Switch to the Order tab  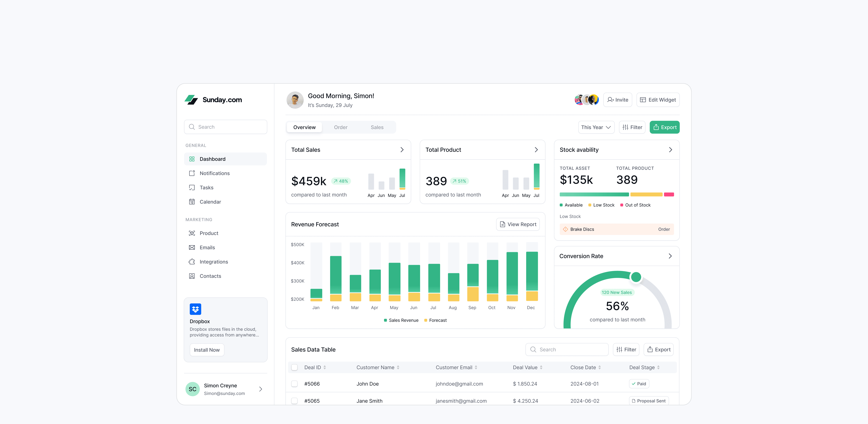pos(341,127)
